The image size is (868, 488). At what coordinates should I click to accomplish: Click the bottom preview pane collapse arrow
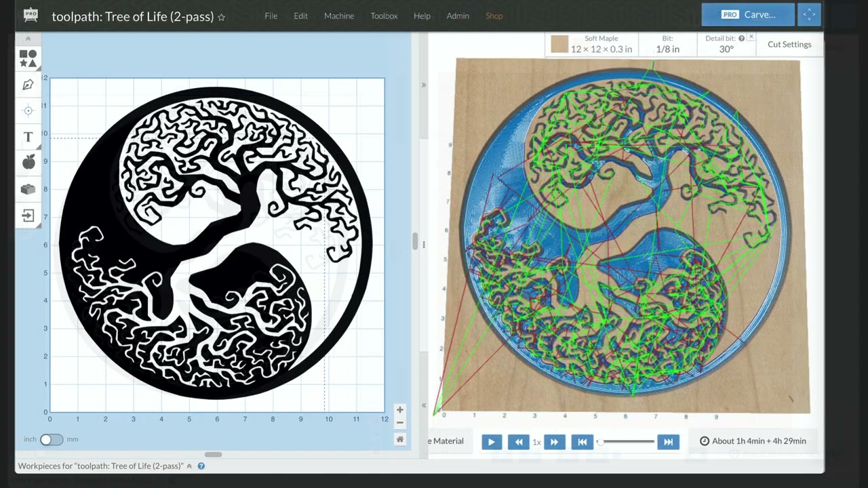point(424,405)
